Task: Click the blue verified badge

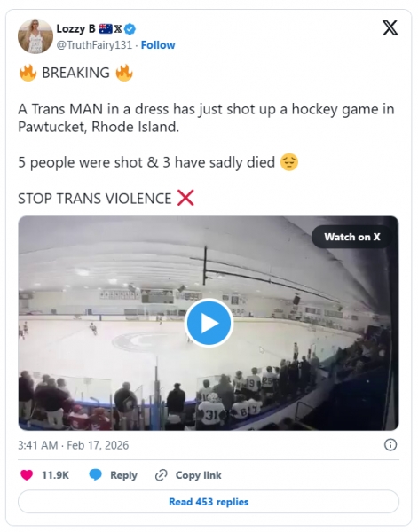Action: 130,29
